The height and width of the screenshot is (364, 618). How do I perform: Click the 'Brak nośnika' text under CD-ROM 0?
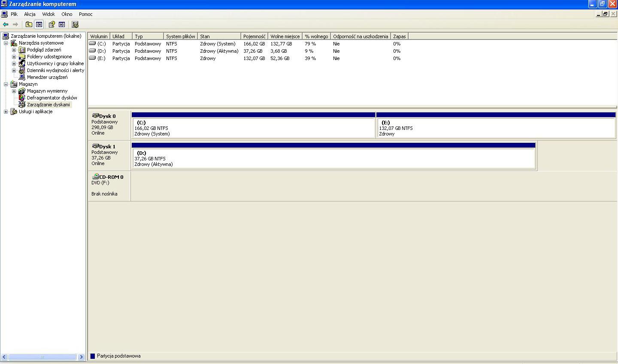click(x=104, y=194)
